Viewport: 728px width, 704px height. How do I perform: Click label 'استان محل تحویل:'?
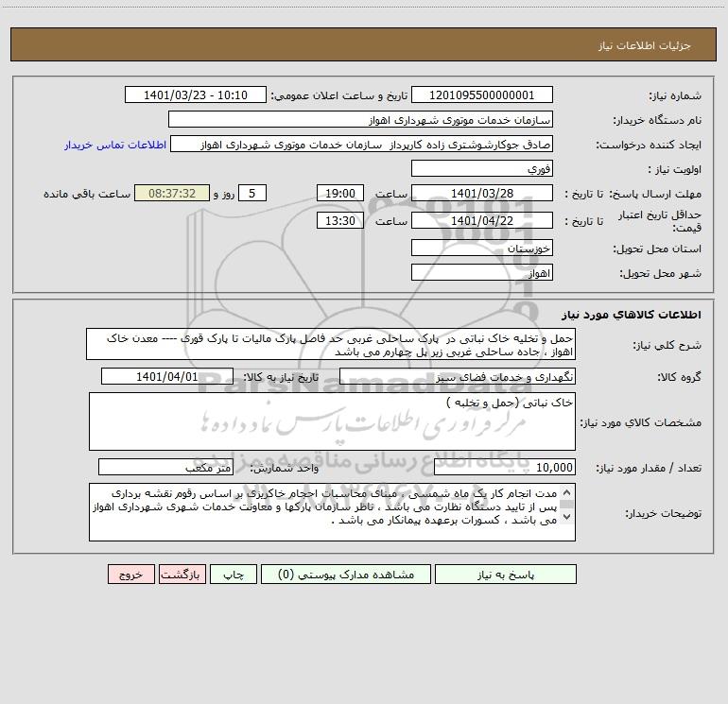point(657,249)
